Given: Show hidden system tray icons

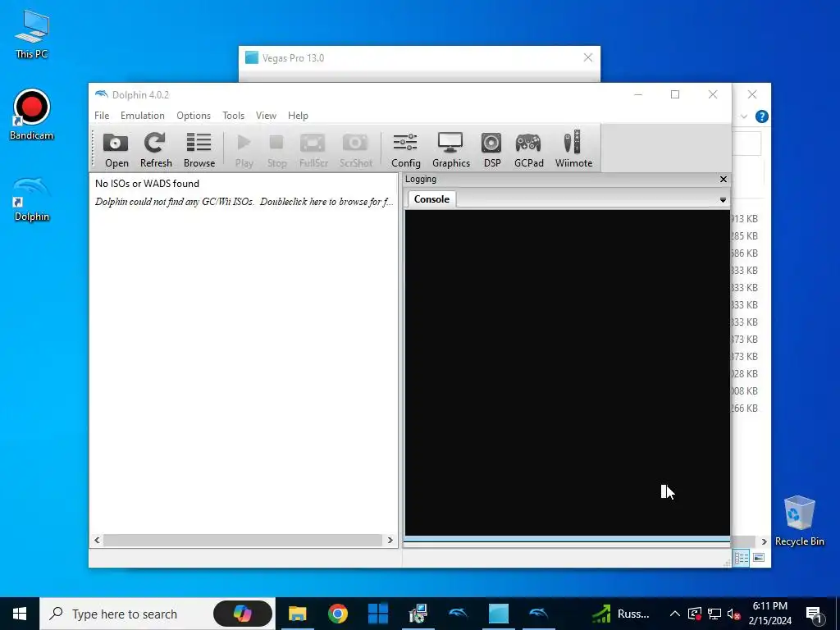Looking at the screenshot, I should (x=675, y=614).
